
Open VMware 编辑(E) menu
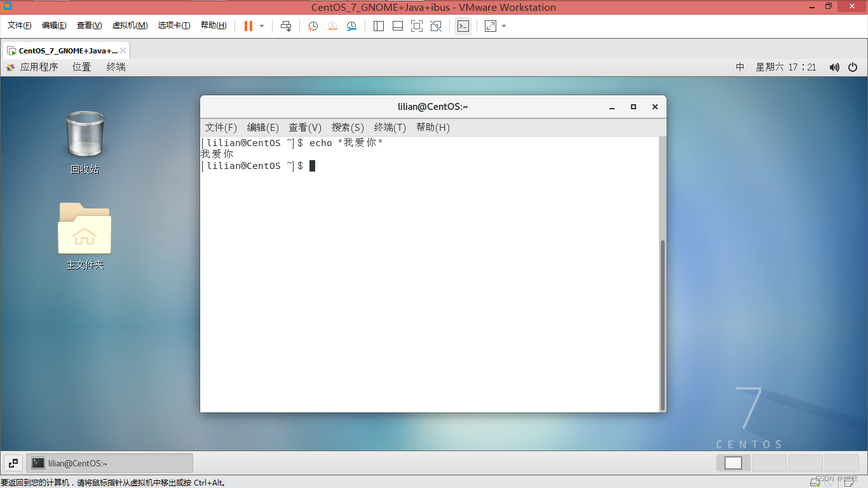click(54, 25)
